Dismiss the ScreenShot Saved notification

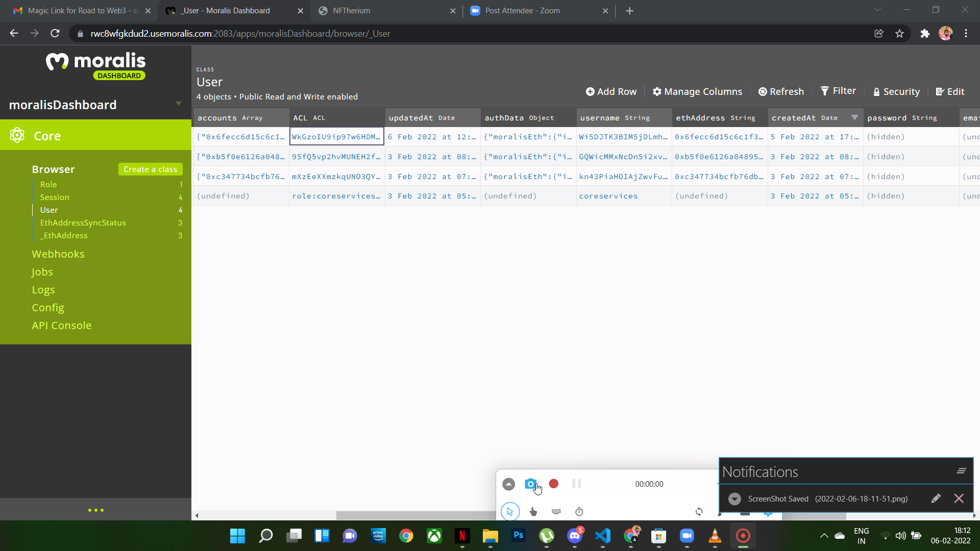point(959,498)
